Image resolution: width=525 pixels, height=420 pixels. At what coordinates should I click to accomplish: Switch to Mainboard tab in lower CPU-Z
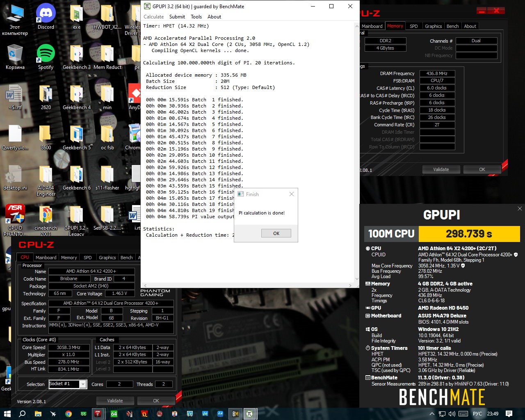[46, 258]
